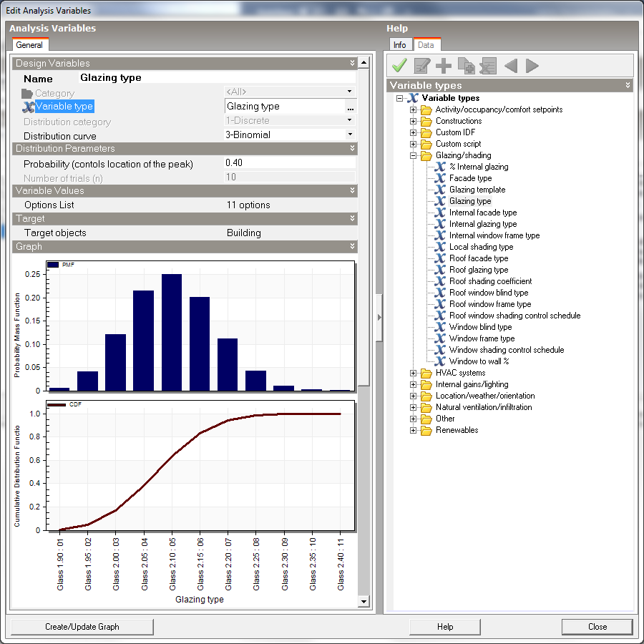The image size is (644, 644).
Task: Expand the Constructions folder
Action: [414, 121]
